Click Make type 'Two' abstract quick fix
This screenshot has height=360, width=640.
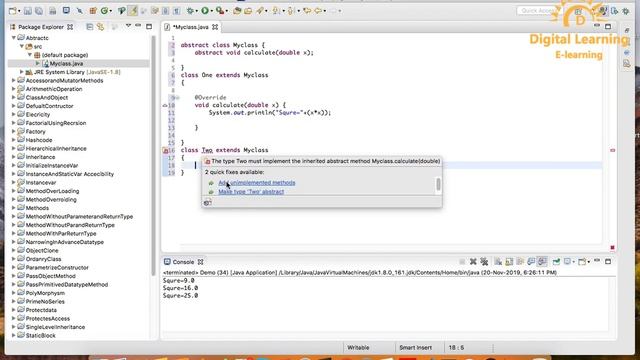[251, 192]
